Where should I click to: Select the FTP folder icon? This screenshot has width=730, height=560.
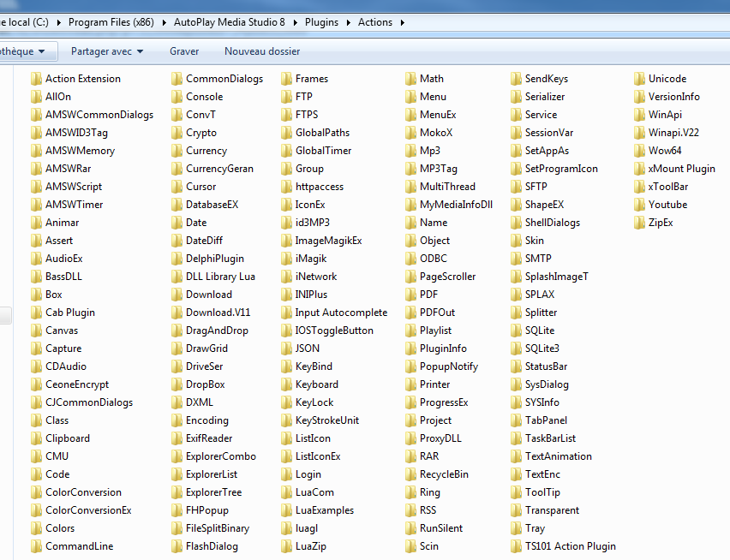(x=287, y=97)
